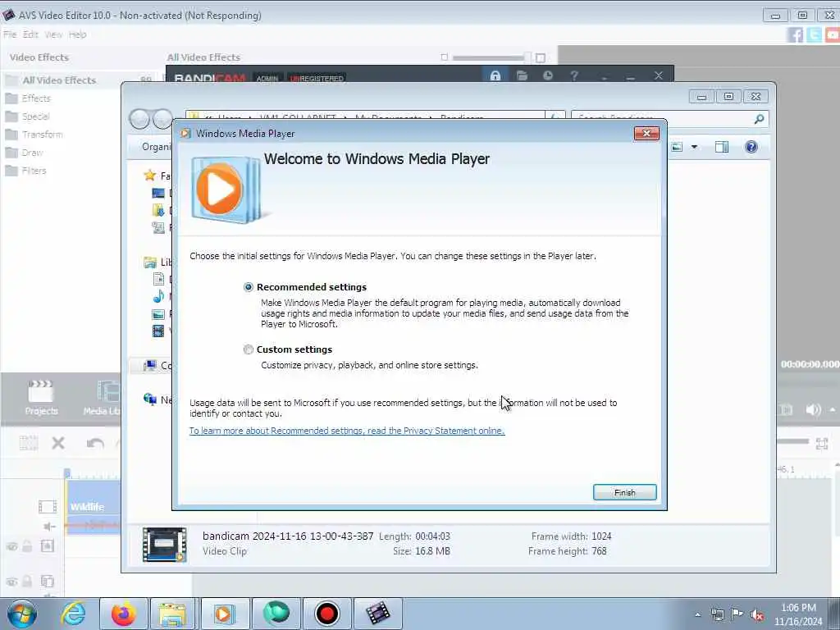Open the Privacy Statement online link
The height and width of the screenshot is (630, 840).
click(x=347, y=431)
